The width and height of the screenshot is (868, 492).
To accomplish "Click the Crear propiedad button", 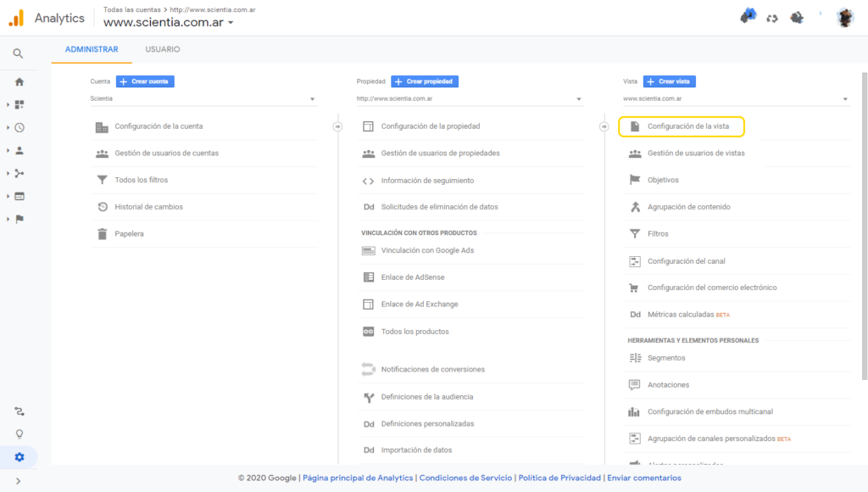I will pos(424,81).
